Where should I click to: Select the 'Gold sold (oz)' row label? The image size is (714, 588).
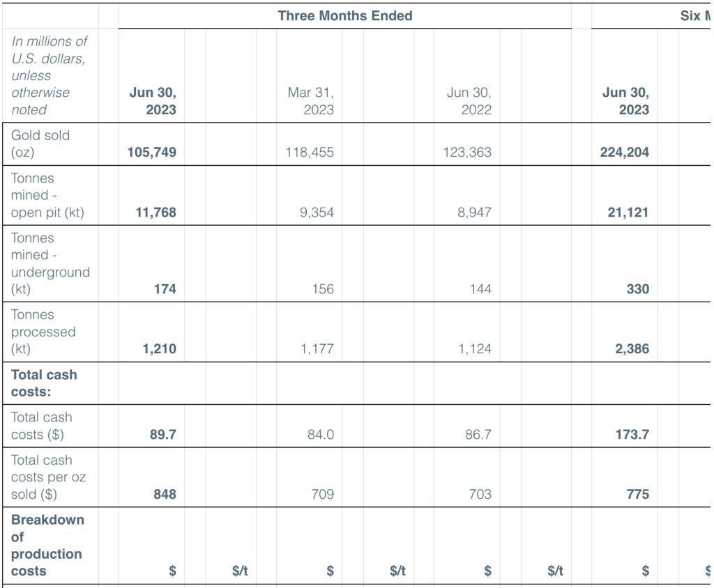40,144
